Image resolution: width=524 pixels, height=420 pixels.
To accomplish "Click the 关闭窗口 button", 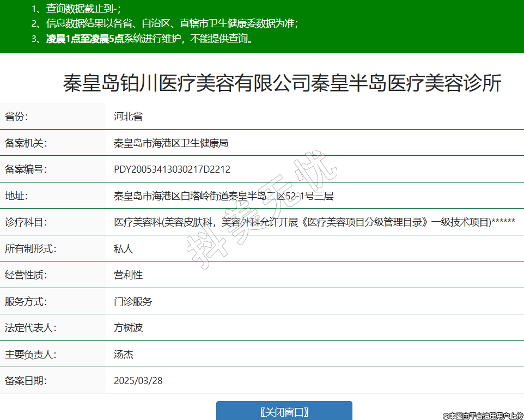I will (284, 411).
